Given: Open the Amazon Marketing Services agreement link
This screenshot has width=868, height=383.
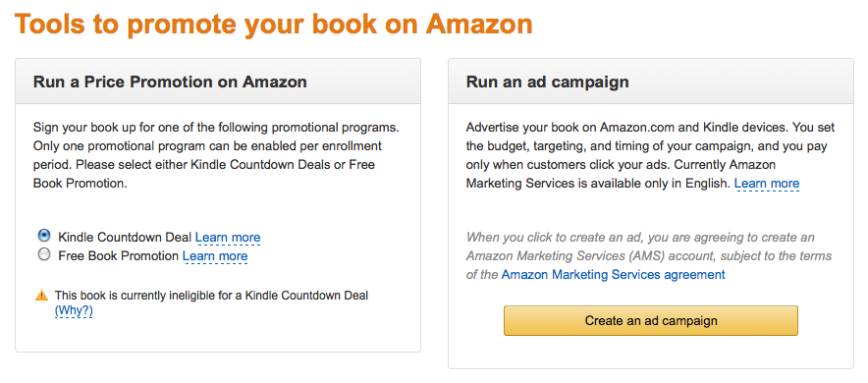Looking at the screenshot, I should 613,274.
